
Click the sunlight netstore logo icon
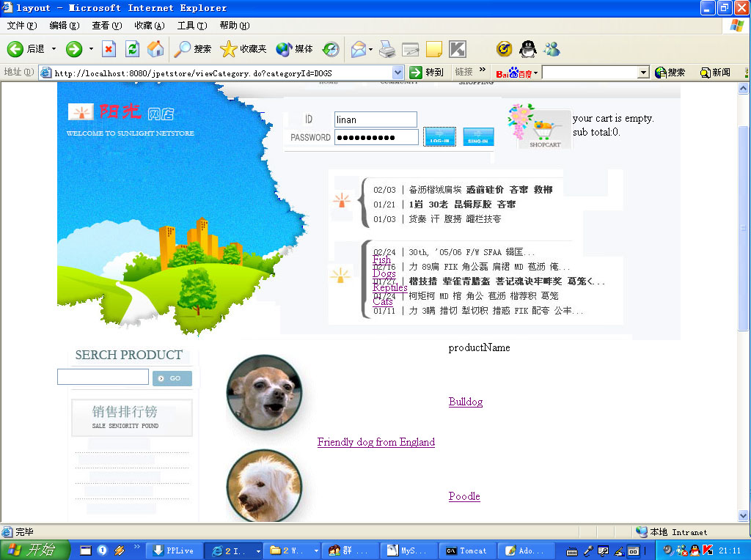81,112
